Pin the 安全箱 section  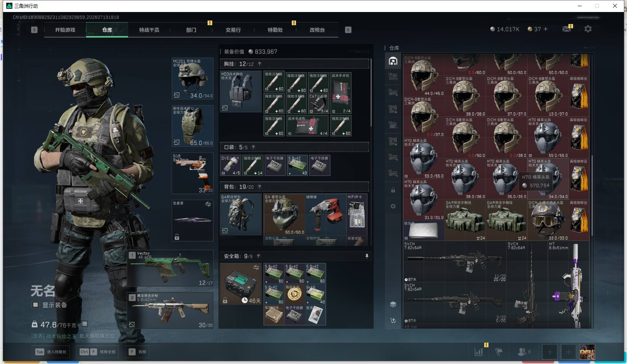click(367, 256)
